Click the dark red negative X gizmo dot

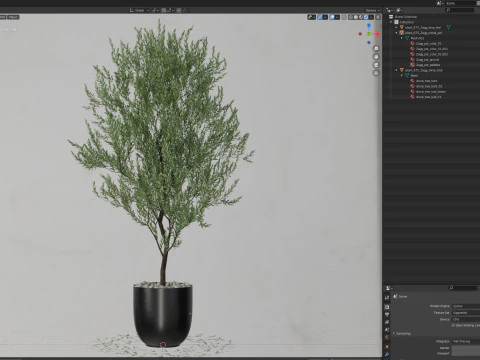point(360,34)
